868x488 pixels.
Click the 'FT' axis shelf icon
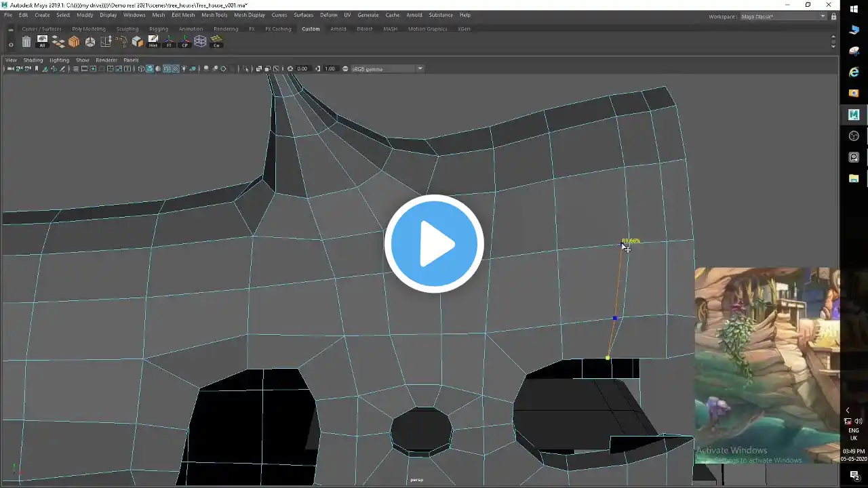pyautogui.click(x=169, y=42)
